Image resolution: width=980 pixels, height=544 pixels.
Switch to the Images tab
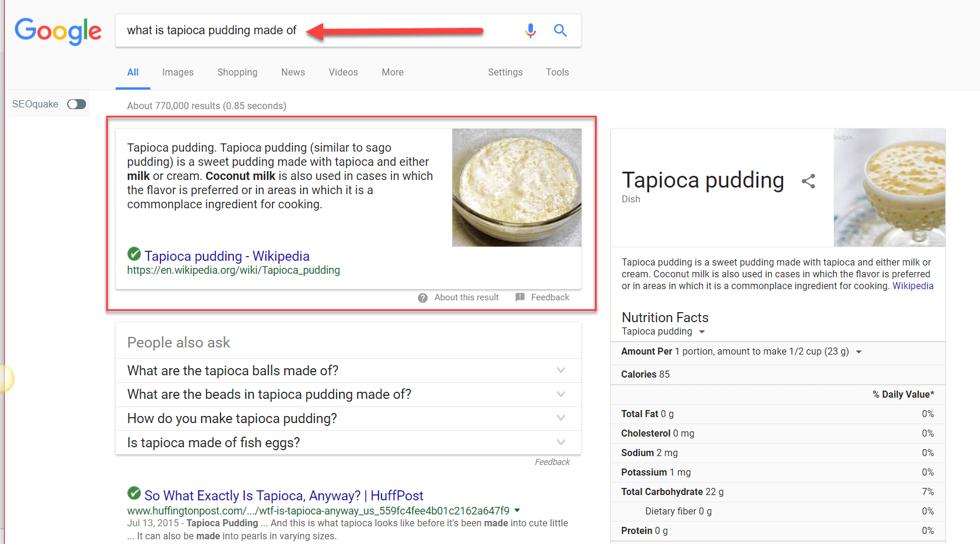tap(178, 72)
